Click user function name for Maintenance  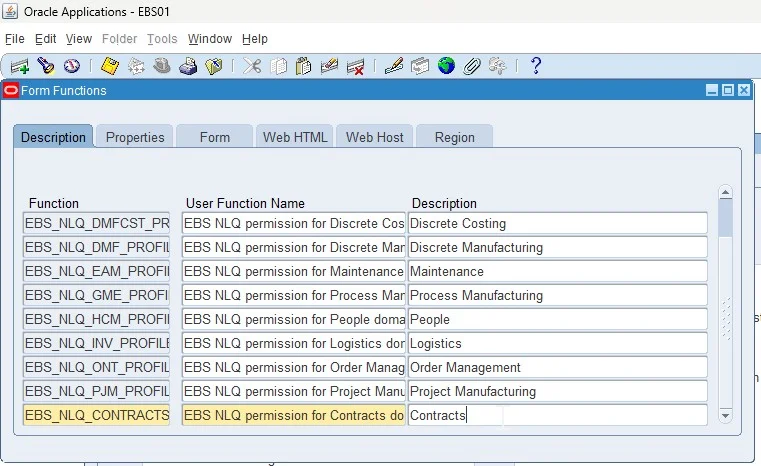click(x=294, y=271)
